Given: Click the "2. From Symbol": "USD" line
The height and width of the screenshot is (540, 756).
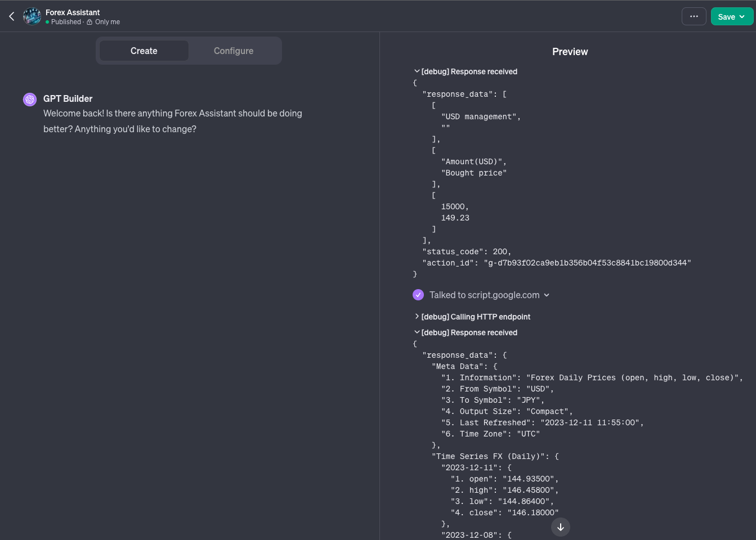Looking at the screenshot, I should (x=498, y=389).
